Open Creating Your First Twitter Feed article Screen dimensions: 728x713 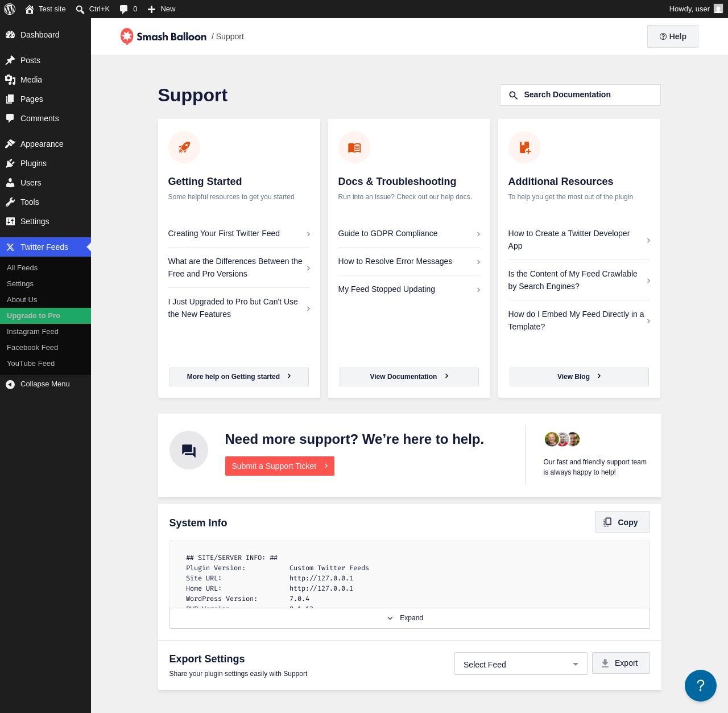(239, 233)
